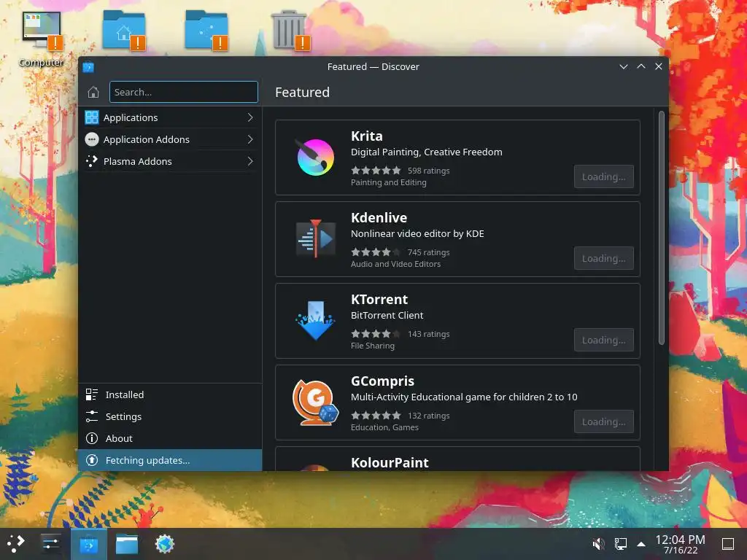747x560 pixels.
Task: Click the Applications grid icon
Action: [x=91, y=117]
